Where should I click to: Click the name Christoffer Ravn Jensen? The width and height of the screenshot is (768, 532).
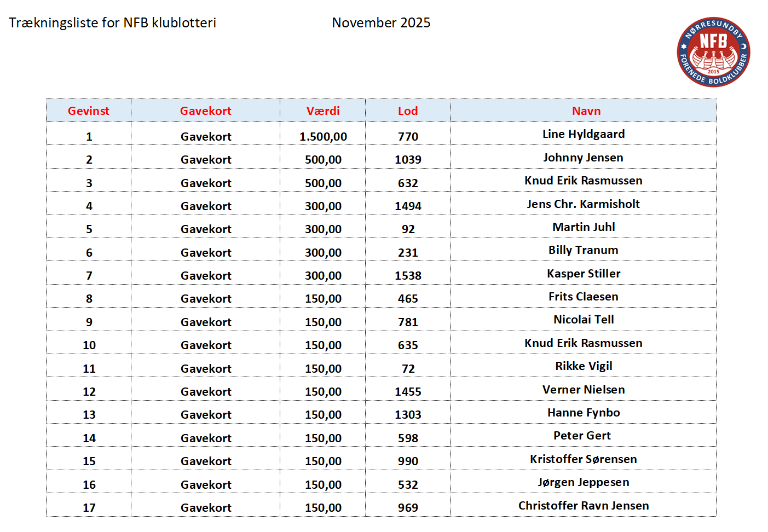(x=584, y=506)
